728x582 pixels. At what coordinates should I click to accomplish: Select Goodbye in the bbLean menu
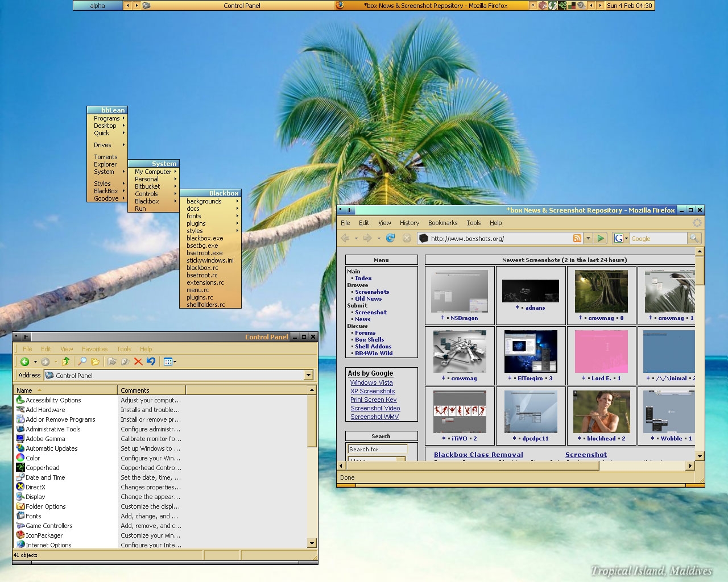tap(106, 198)
